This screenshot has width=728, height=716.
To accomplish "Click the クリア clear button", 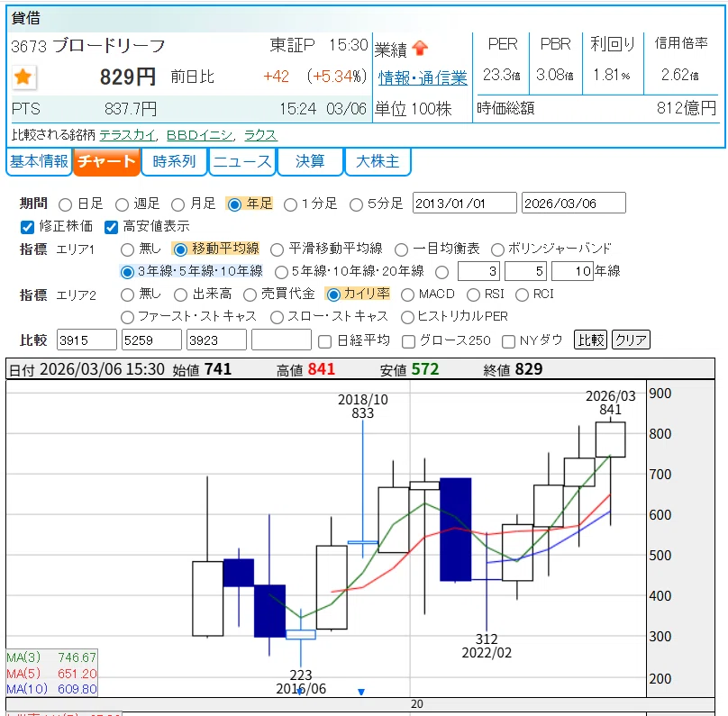I will point(631,340).
